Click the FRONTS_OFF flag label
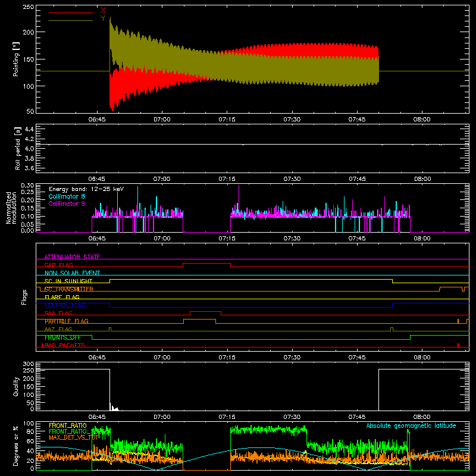The height and width of the screenshot is (476, 476). [62, 337]
